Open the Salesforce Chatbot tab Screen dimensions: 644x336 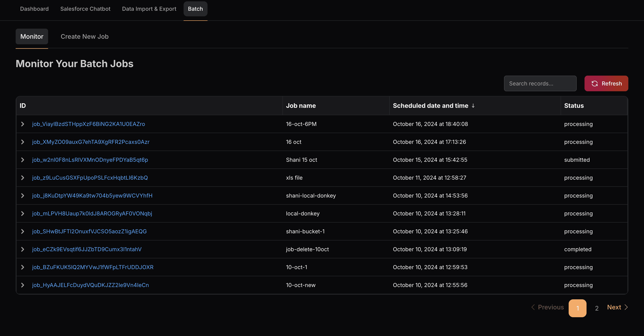[x=85, y=9]
